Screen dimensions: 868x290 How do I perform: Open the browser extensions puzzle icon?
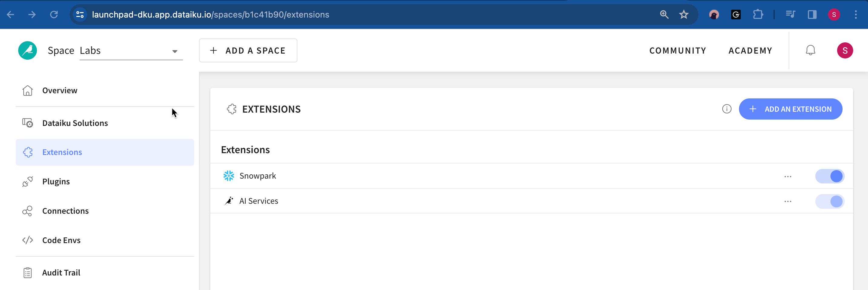point(758,15)
